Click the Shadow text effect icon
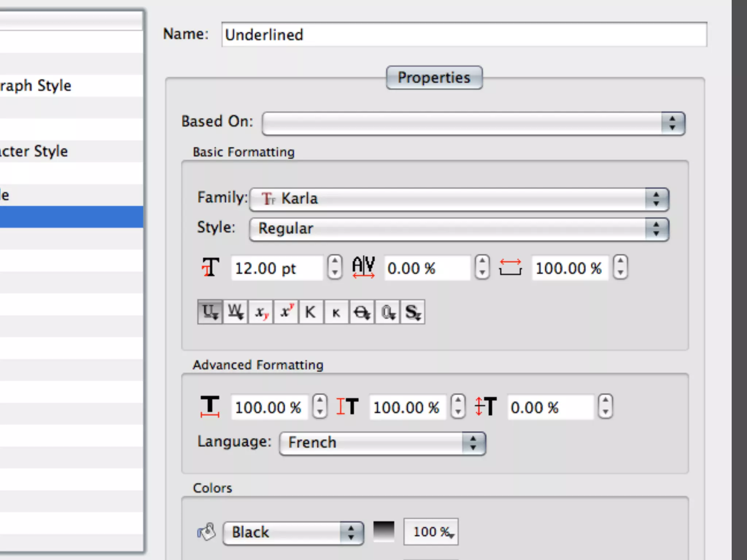This screenshot has width=747, height=560. [x=413, y=312]
